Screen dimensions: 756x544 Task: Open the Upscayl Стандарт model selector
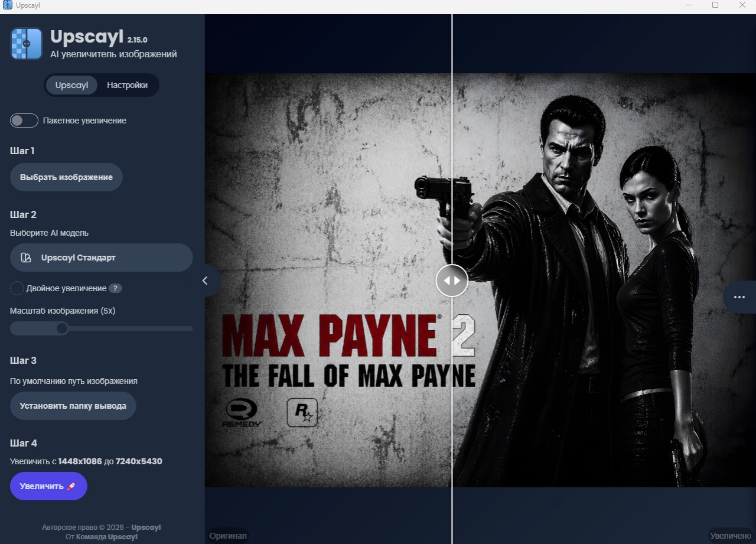pyautogui.click(x=102, y=258)
